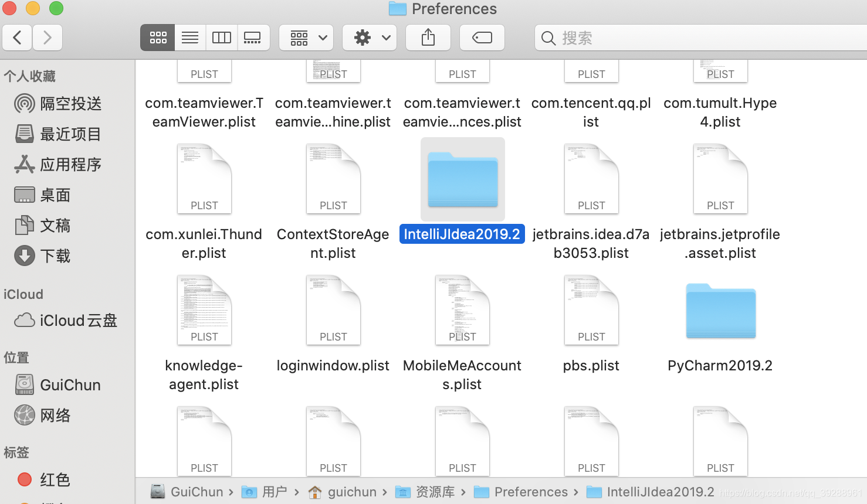This screenshot has height=504, width=867.
Task: Click GuiChun in the path bar
Action: tap(188, 492)
